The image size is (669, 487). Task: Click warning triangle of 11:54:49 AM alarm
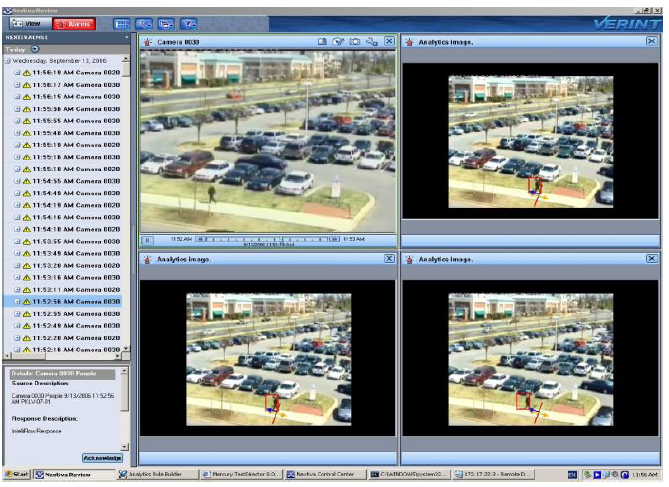click(26, 193)
